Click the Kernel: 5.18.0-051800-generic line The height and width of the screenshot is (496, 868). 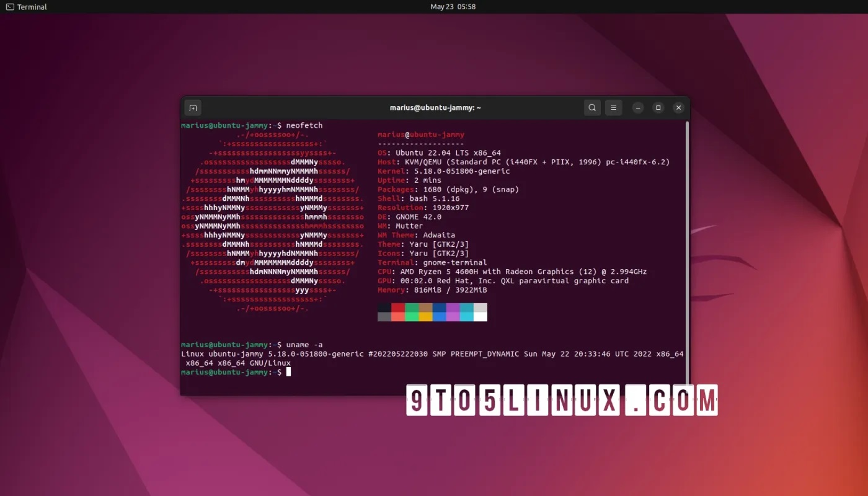[444, 171]
